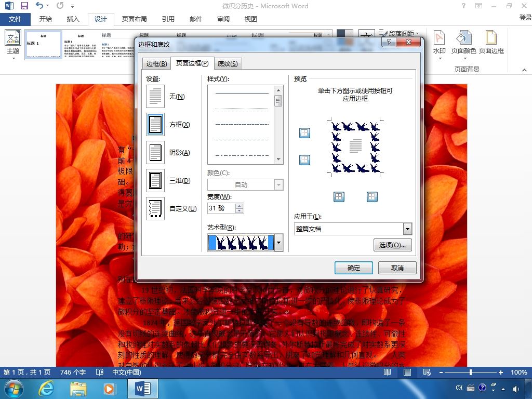The height and width of the screenshot is (399, 532).
Task: Open 选项(O)... options button
Action: click(x=393, y=245)
